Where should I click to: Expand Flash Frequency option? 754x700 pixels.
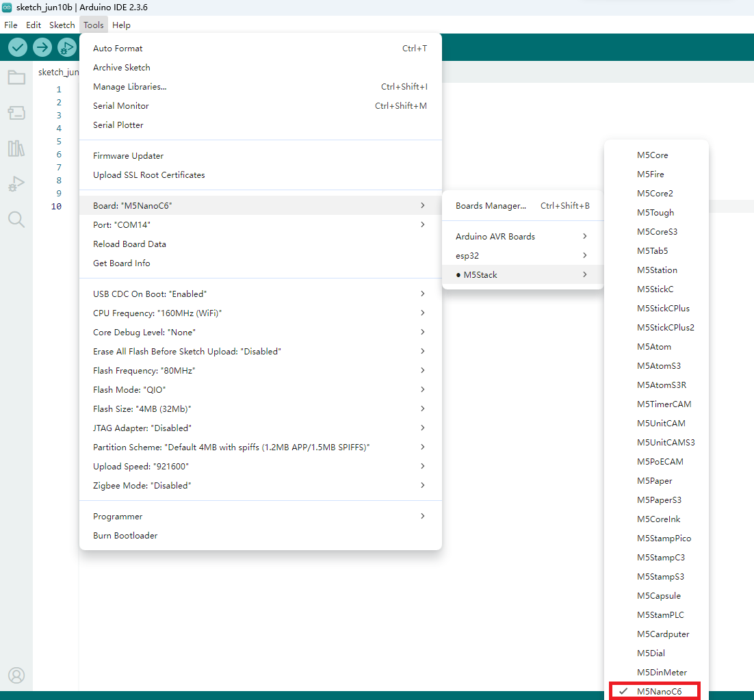260,371
